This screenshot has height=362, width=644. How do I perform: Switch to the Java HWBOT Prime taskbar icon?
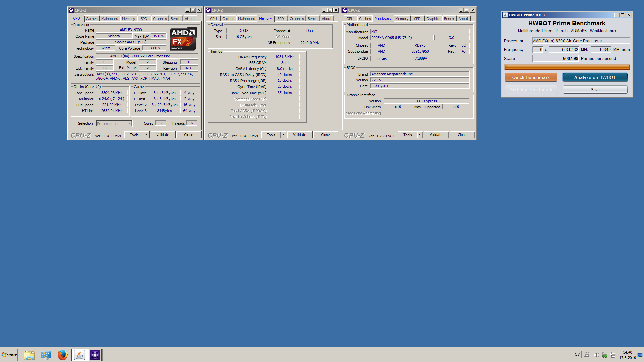[79, 355]
